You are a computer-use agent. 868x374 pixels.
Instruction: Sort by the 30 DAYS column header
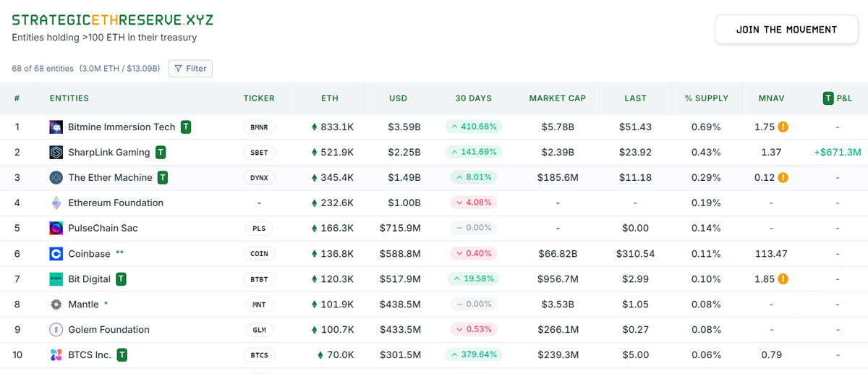click(x=473, y=98)
